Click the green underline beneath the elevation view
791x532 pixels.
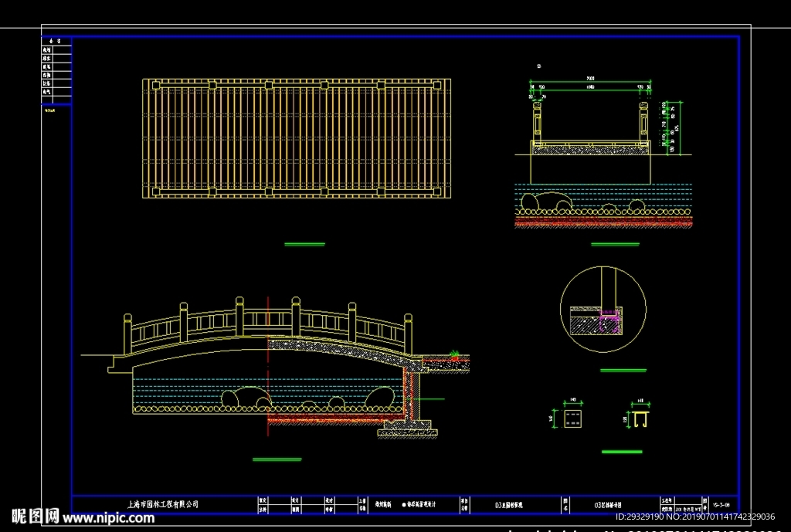point(277,459)
